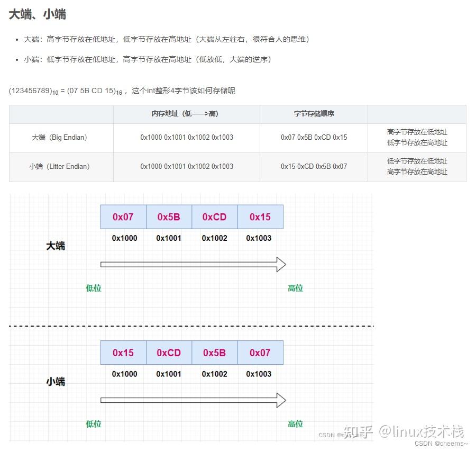476x451 pixels.
Task: Click the 0x15 box in the 小端 diagram
Action: click(x=122, y=352)
